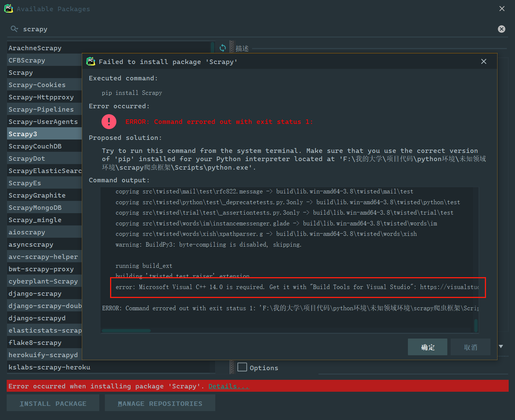Select aioscrapy package
Screen dimensions: 515x420
(x=45, y=232)
